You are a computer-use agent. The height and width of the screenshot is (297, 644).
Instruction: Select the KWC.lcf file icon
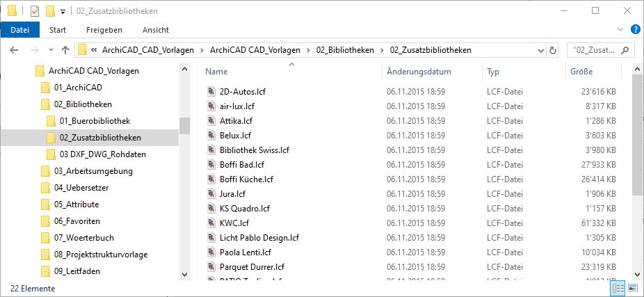(211, 223)
